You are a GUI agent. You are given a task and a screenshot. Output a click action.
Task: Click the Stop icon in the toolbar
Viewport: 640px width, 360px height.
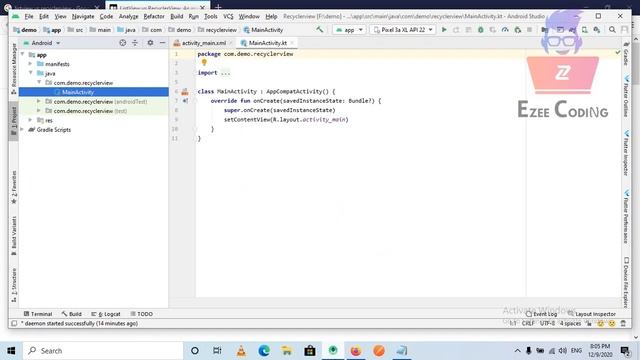click(x=529, y=30)
